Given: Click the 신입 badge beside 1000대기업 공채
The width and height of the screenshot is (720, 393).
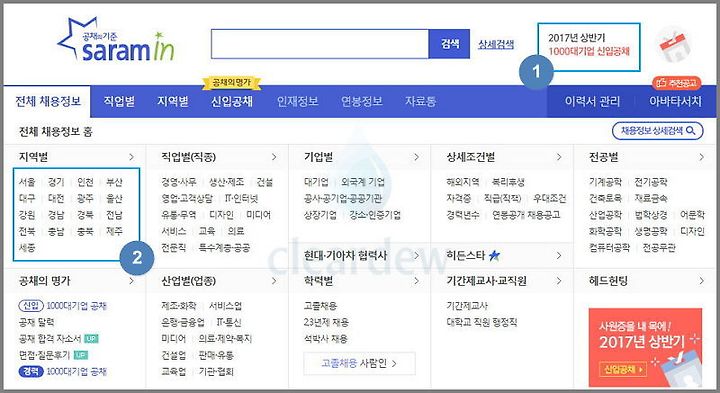Looking at the screenshot, I should (31, 306).
